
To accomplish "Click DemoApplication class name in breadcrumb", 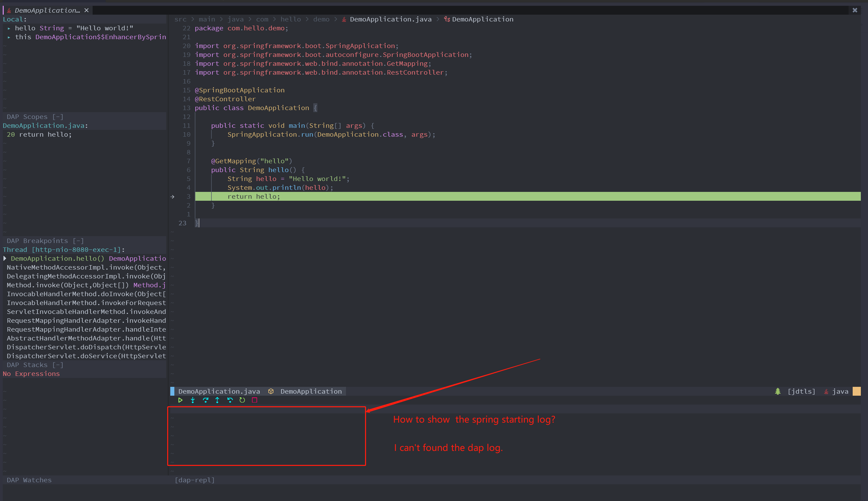I will point(483,19).
